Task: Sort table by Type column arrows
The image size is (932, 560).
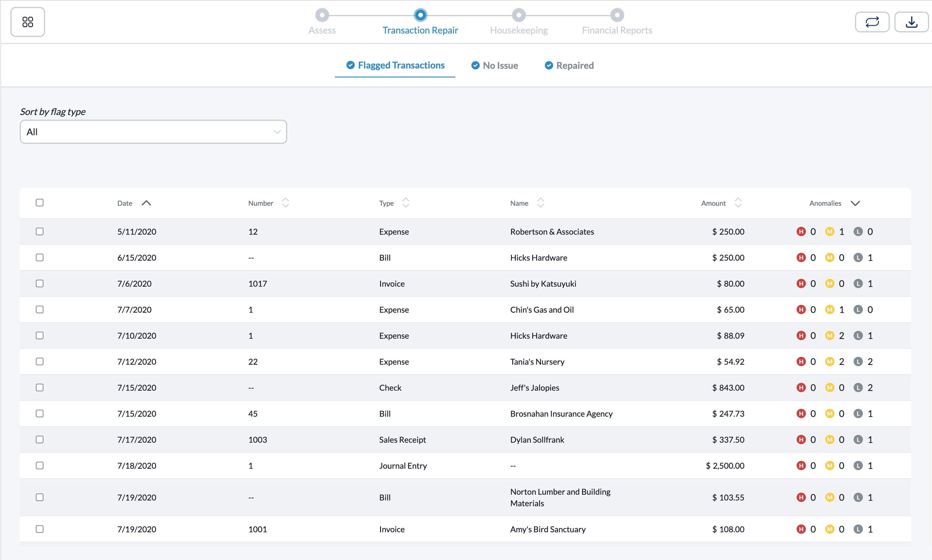Action: click(406, 203)
